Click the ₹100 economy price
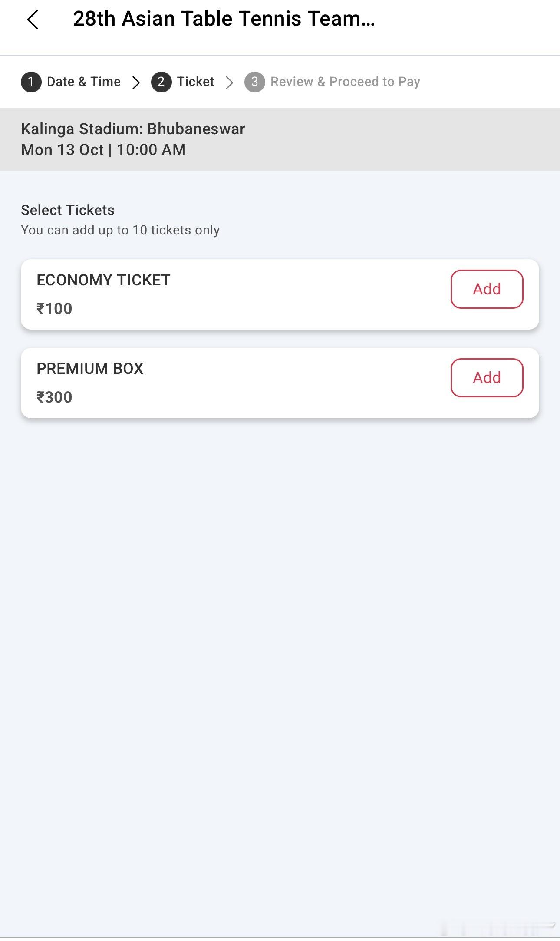The height and width of the screenshot is (941, 560). [54, 309]
